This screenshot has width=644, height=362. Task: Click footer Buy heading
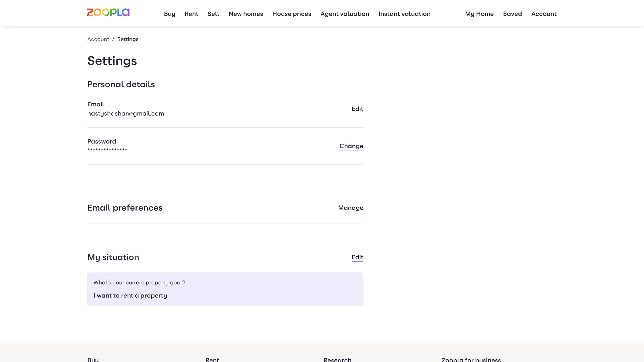[x=93, y=360]
